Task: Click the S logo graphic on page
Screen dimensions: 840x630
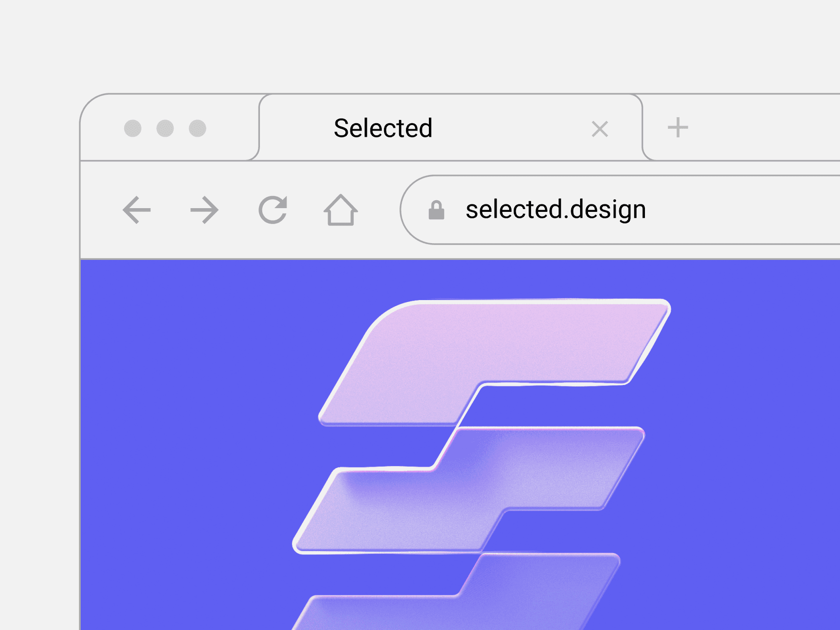Action: (x=481, y=464)
